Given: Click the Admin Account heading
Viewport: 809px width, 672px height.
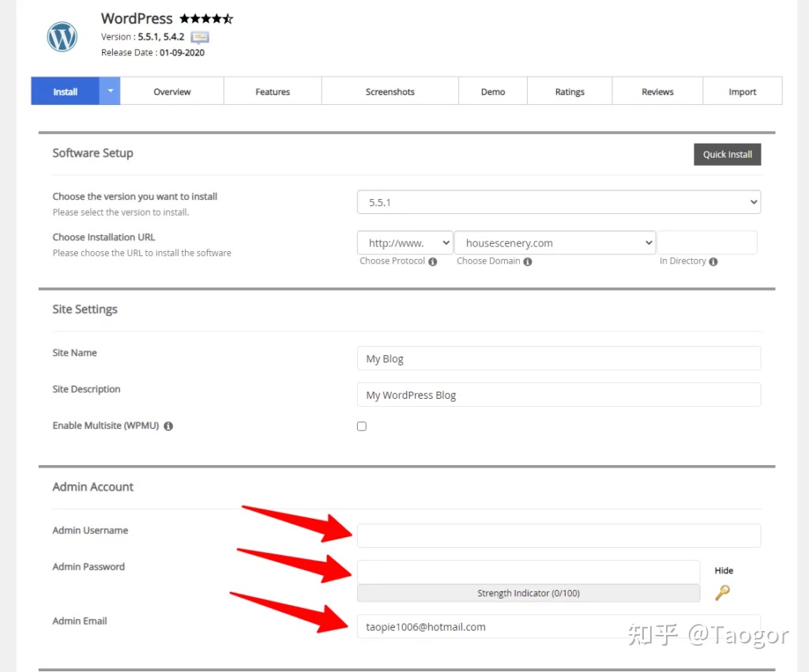Looking at the screenshot, I should pos(93,487).
